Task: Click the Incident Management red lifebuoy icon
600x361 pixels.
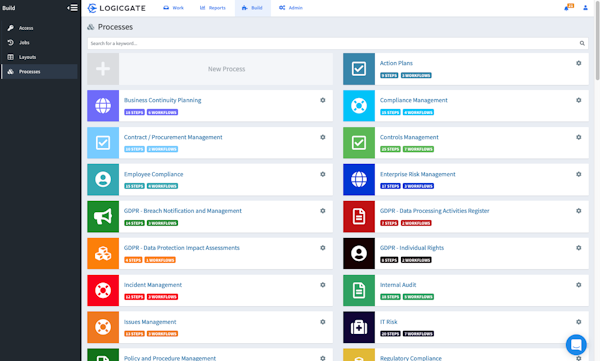Action: click(x=103, y=291)
